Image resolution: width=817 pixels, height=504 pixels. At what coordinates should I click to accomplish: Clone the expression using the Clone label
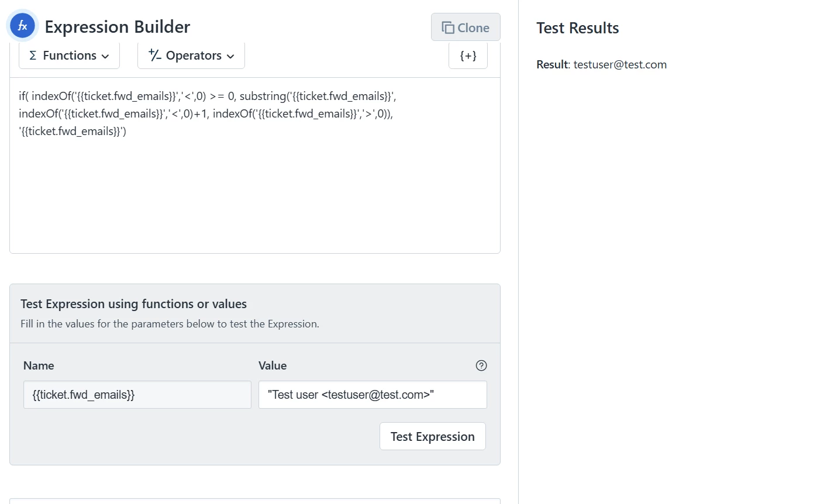pyautogui.click(x=474, y=27)
